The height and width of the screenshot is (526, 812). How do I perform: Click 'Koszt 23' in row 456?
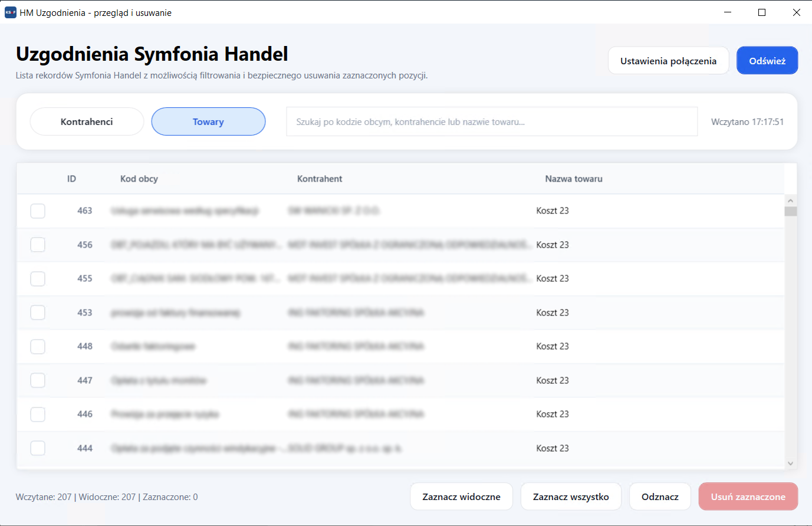553,245
